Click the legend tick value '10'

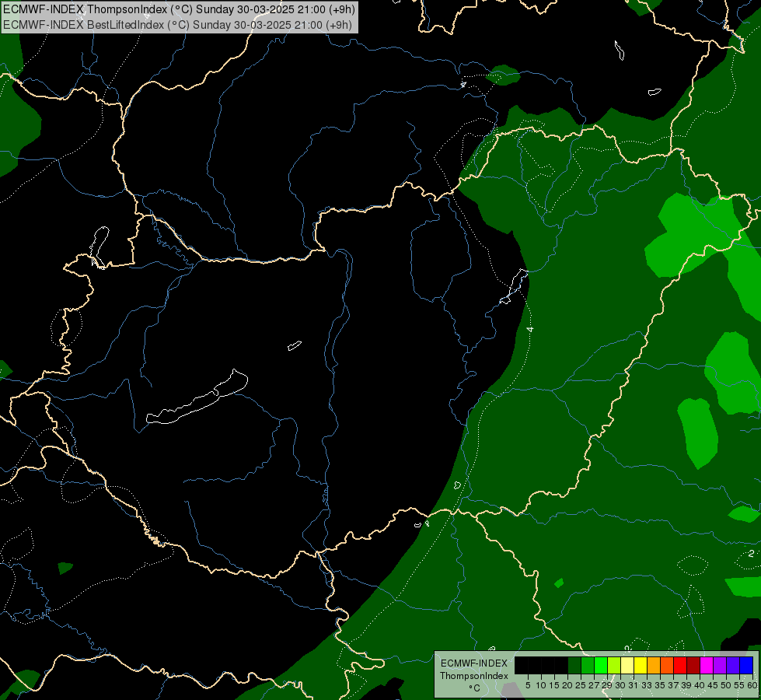[x=541, y=685]
